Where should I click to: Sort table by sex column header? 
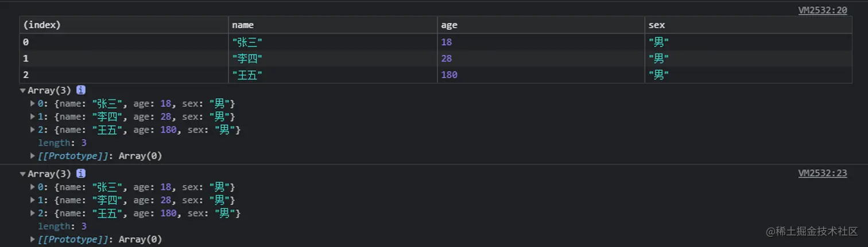tap(749, 25)
